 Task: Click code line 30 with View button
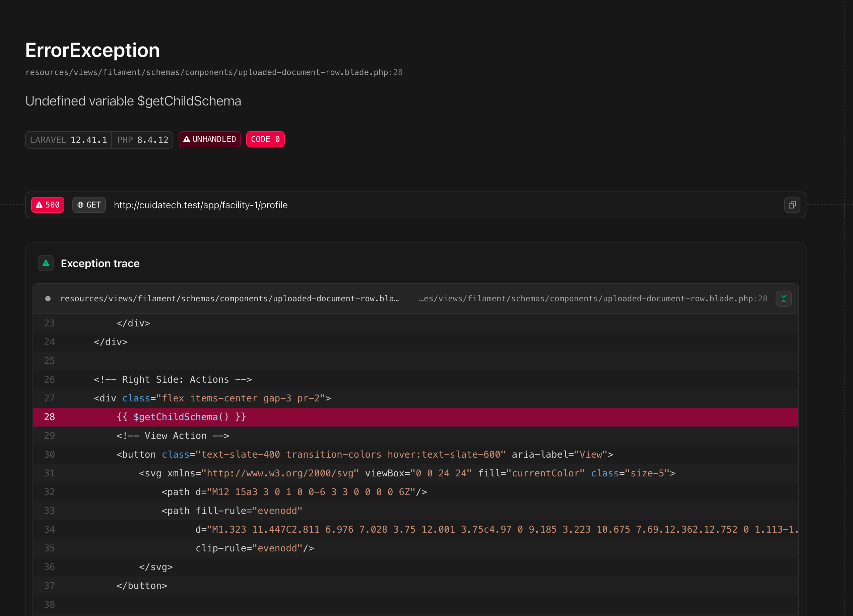click(365, 454)
